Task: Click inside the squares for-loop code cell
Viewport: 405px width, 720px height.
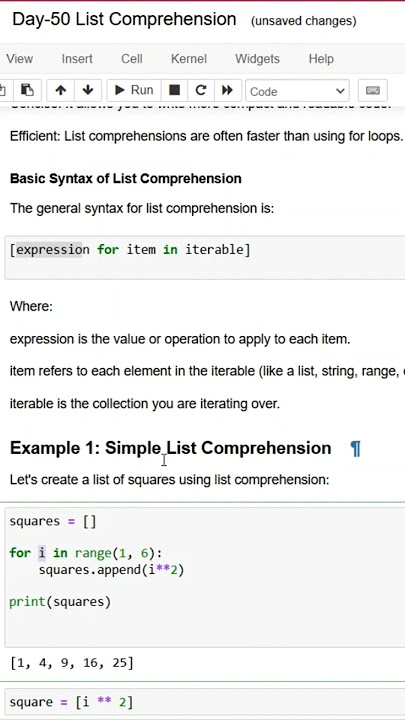Action: click(x=205, y=574)
